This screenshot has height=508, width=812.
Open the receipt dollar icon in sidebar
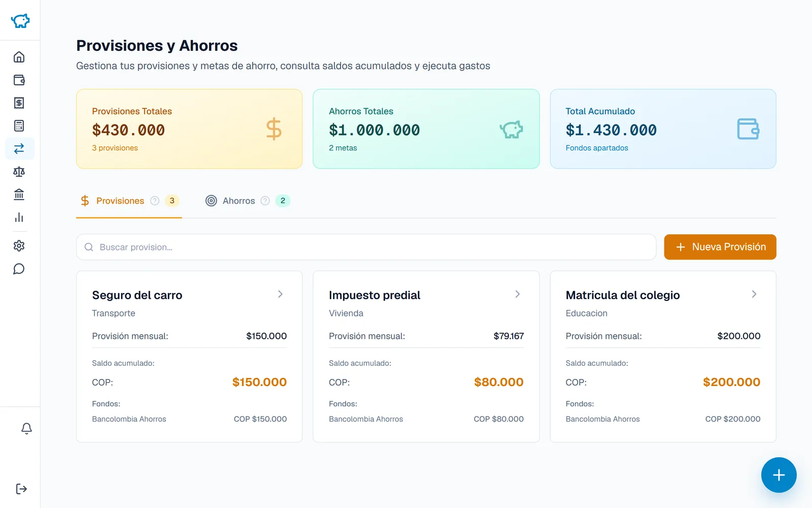pyautogui.click(x=19, y=103)
